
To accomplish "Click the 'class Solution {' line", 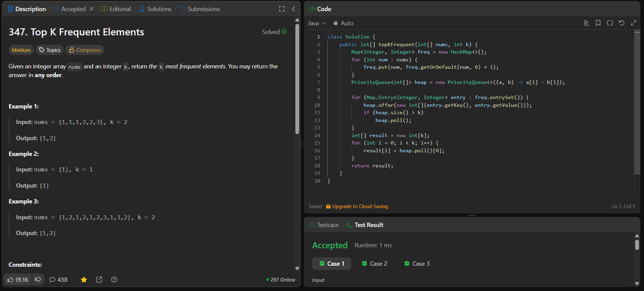I will pos(352,37).
